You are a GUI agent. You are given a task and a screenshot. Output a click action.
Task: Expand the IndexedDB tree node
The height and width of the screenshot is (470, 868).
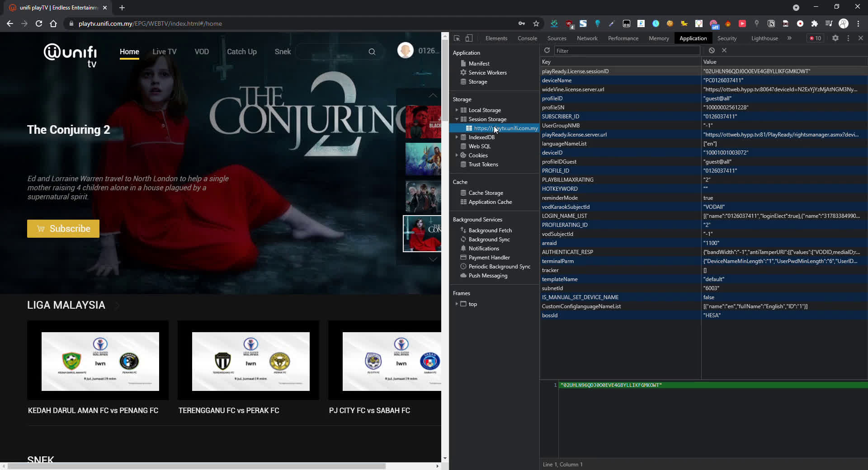tap(457, 137)
